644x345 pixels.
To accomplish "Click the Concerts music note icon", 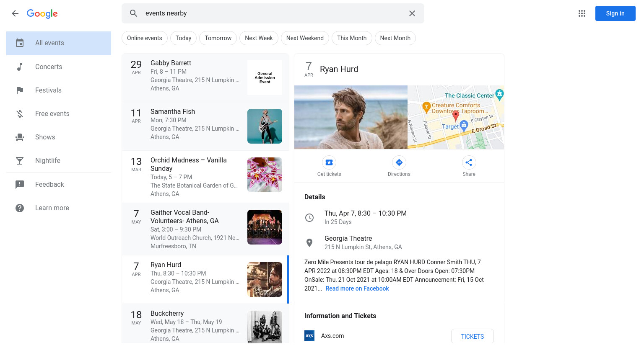I will 20,67.
